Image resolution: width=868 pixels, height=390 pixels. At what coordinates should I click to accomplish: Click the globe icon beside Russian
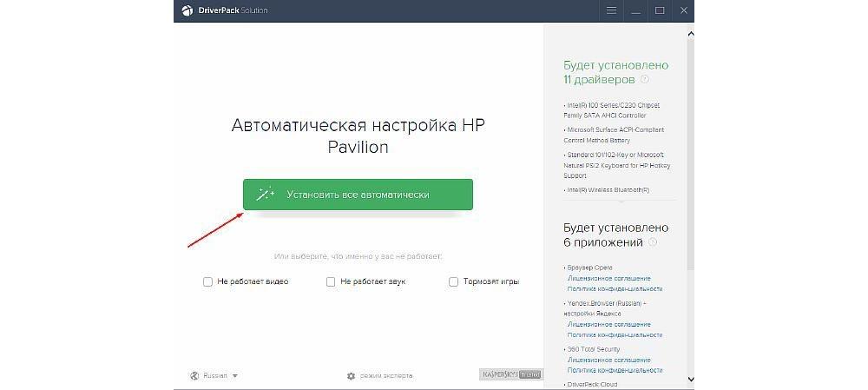click(x=194, y=375)
